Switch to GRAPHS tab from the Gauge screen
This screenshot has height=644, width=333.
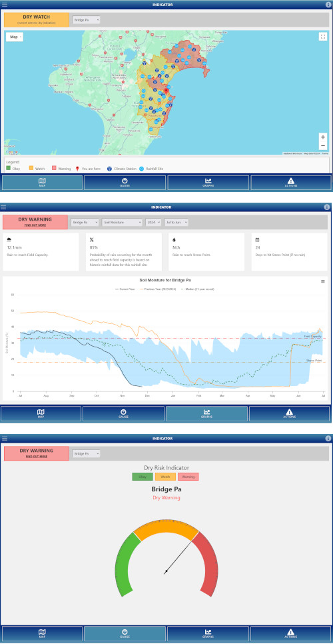[208, 634]
